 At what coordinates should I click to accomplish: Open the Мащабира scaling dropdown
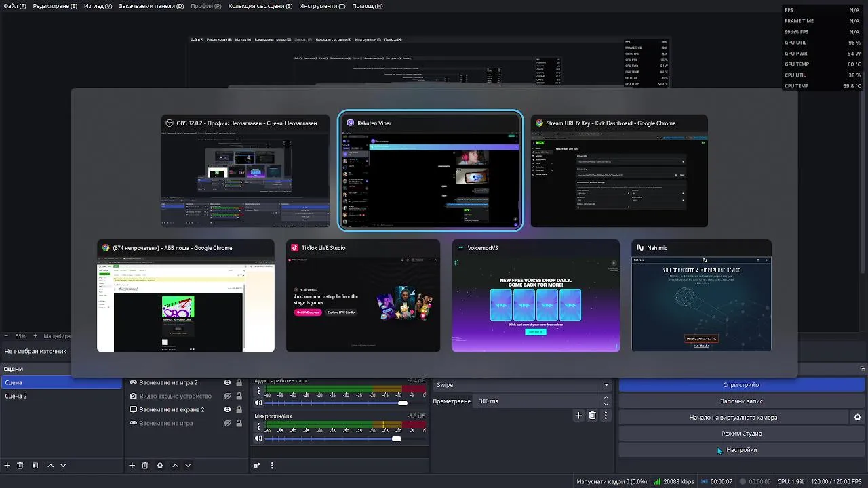(x=57, y=335)
